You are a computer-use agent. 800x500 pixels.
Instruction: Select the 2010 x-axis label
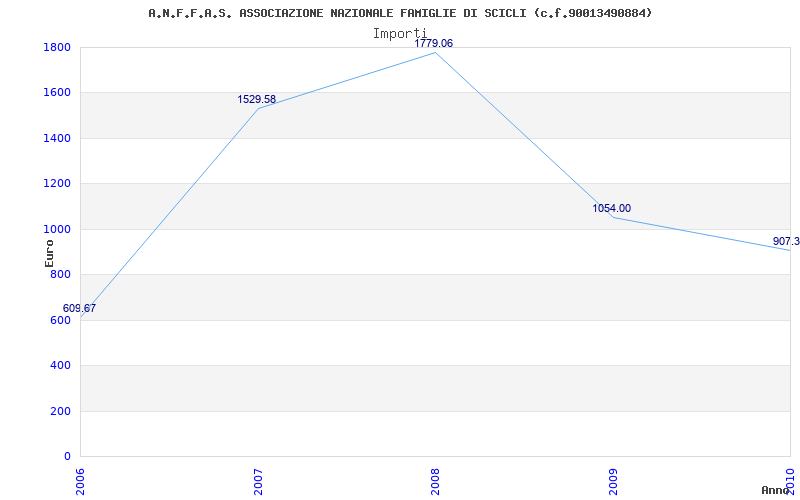coord(790,481)
